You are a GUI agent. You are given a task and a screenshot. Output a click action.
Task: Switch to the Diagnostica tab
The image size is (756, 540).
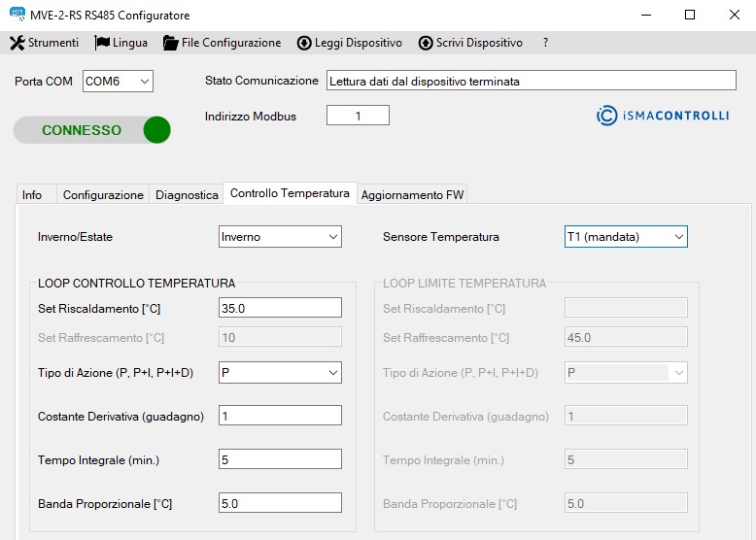187,194
